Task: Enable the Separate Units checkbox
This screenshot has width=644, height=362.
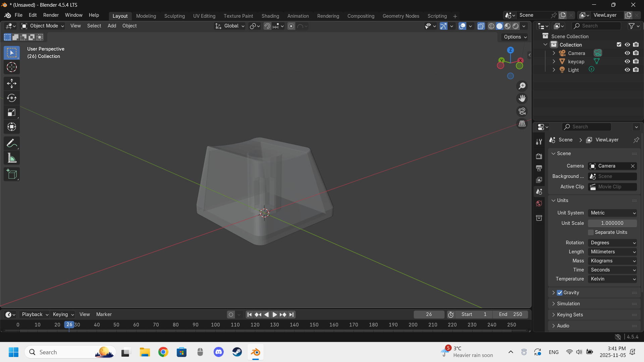Action: [x=591, y=232]
